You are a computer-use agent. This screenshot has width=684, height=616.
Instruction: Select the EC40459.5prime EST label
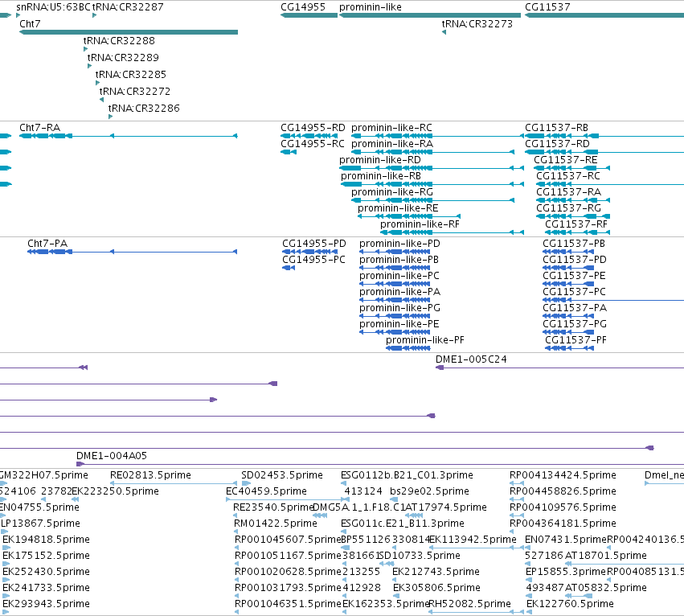coord(266,491)
